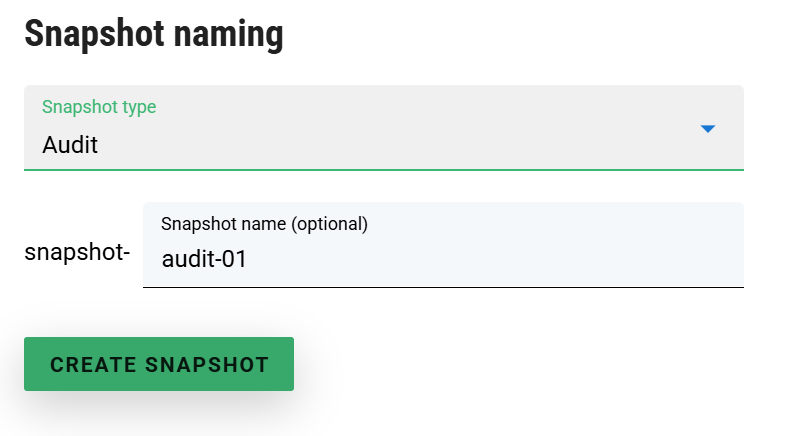Viewport: 793px width, 436px height.
Task: Open the Snapshot type dropdown
Action: [x=383, y=128]
